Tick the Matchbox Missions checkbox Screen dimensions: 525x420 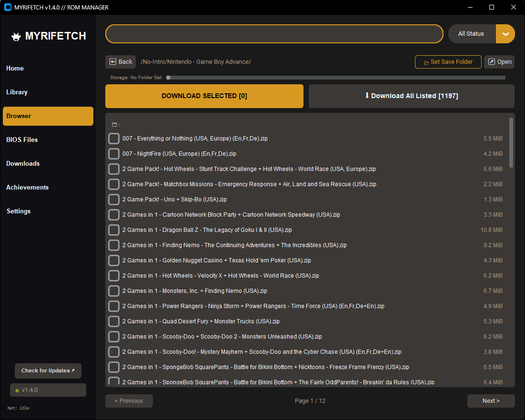[x=114, y=184]
